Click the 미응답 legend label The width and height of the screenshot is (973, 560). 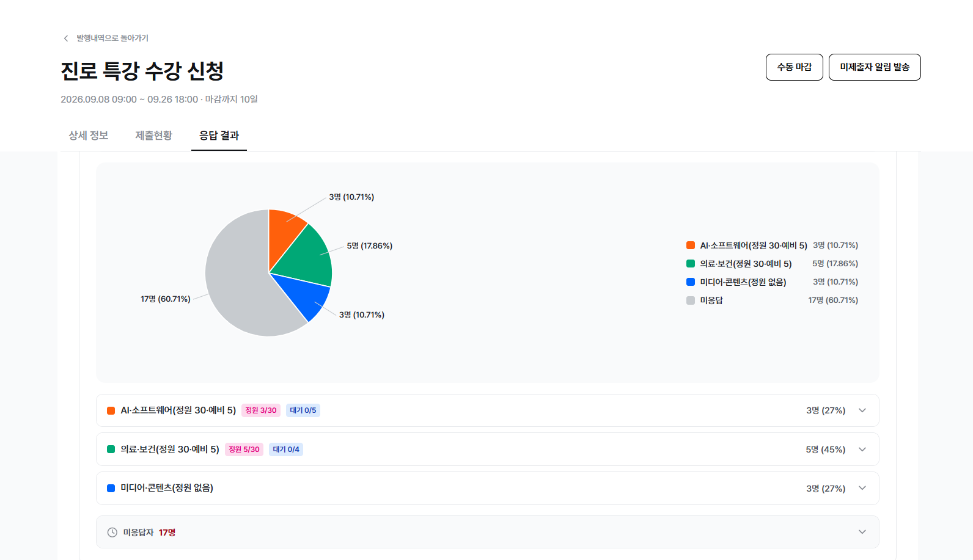[x=711, y=300]
